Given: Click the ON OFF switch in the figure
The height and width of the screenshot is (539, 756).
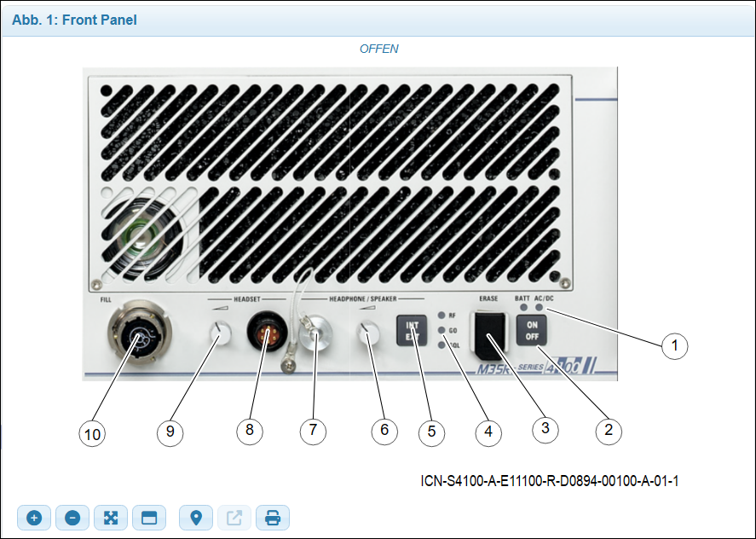Looking at the screenshot, I should coord(532,331).
